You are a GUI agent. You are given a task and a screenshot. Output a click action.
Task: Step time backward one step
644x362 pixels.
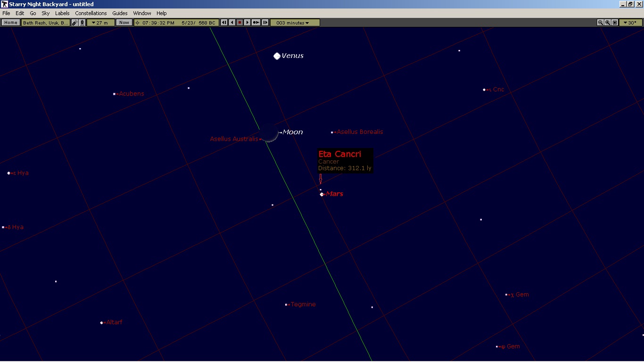(224, 22)
